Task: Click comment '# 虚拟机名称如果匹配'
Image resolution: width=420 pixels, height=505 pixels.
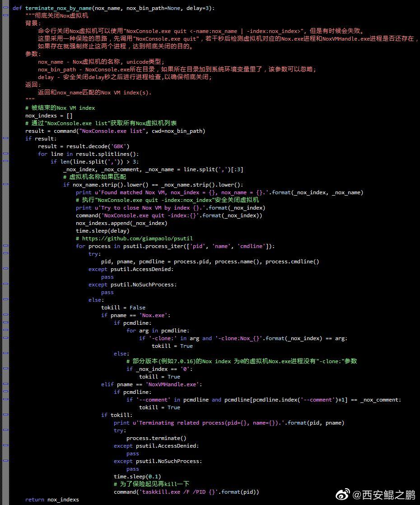Action: click(x=95, y=177)
